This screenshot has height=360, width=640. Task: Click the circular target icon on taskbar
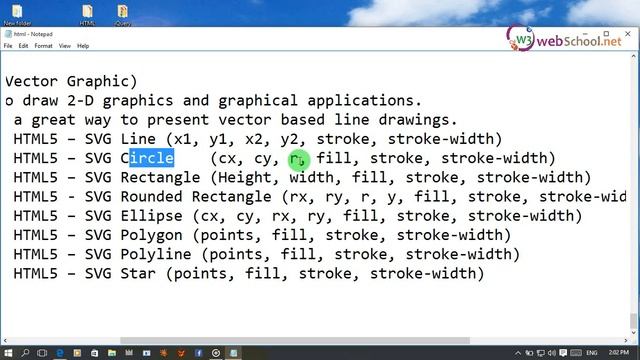pyautogui.click(x=216, y=353)
